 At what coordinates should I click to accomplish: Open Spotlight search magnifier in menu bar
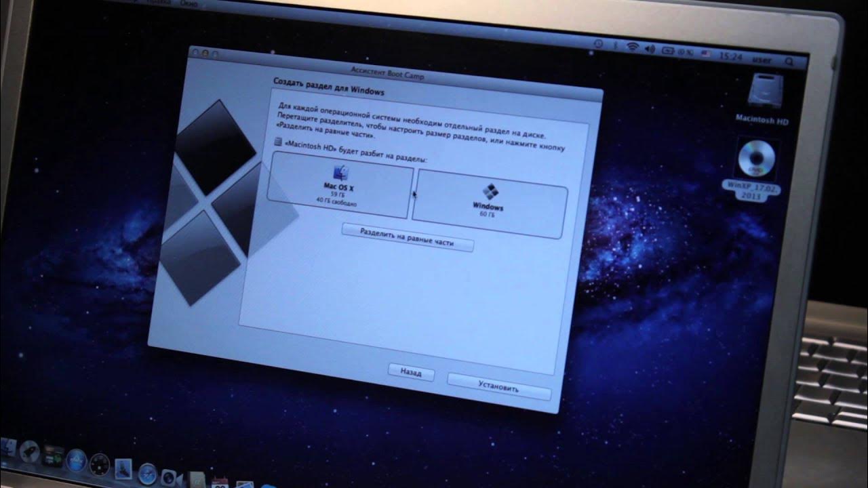tap(789, 61)
